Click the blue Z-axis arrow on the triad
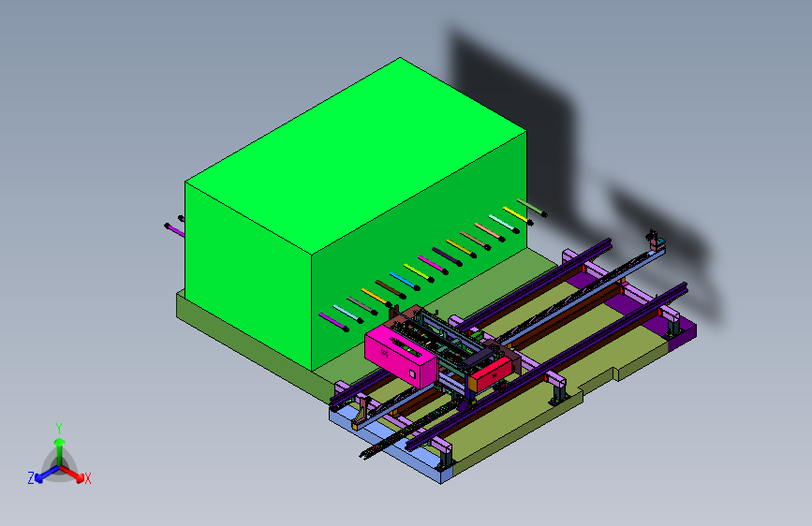The width and height of the screenshot is (812, 526). tap(47, 475)
